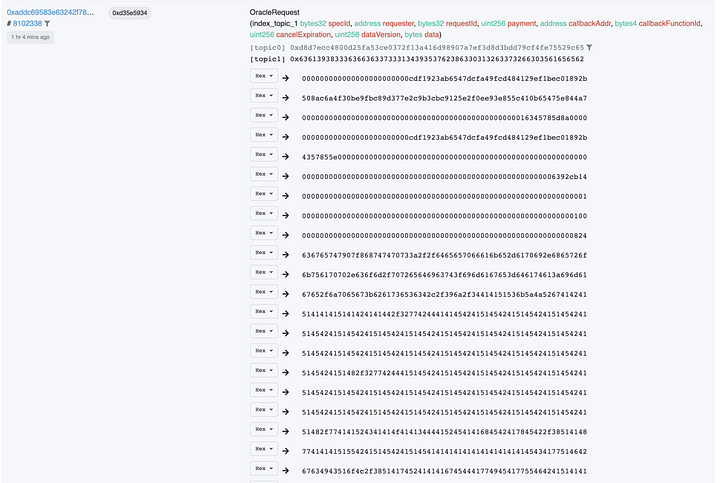Change the Hex format for the 67652f6a row
Image resolution: width=720 pixels, height=483 pixels.
[x=263, y=292]
